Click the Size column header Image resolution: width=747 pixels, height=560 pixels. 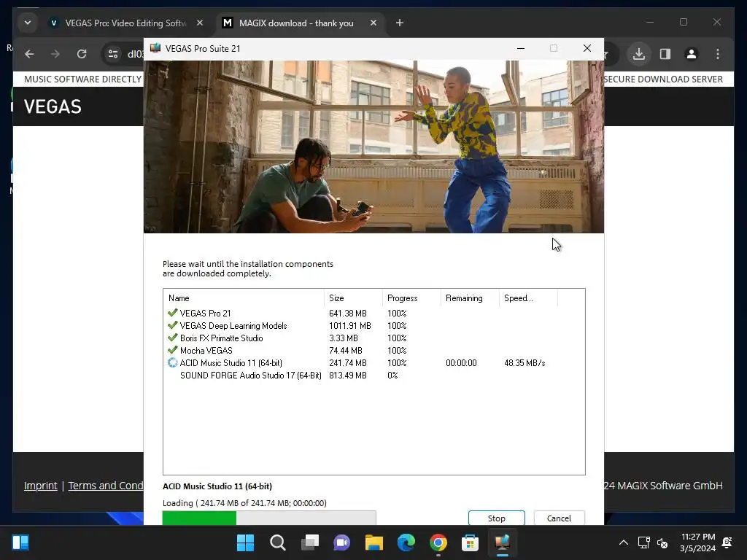(353, 298)
